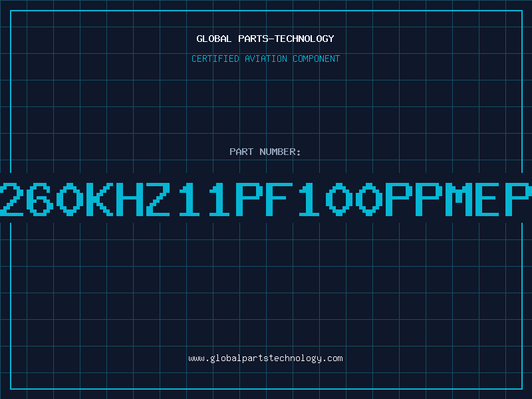Click the GLOBAL PARTS-TECHNOLOGY heading

point(265,39)
